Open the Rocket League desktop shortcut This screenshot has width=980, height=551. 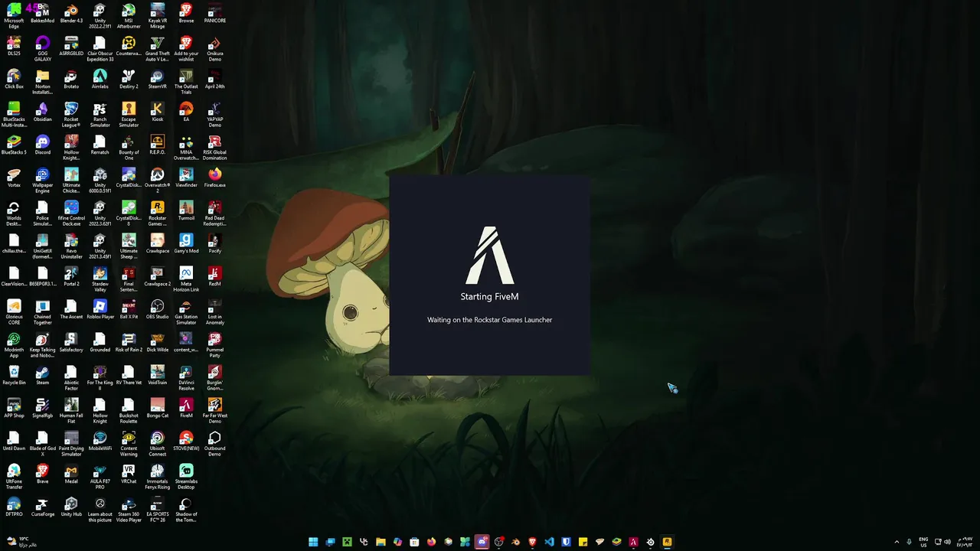coord(71,114)
